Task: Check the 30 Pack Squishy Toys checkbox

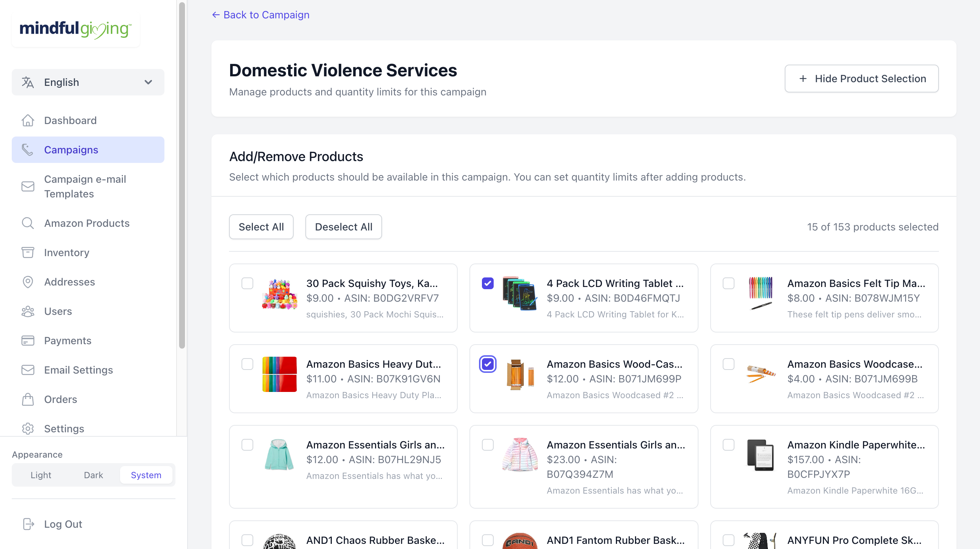Action: (247, 283)
